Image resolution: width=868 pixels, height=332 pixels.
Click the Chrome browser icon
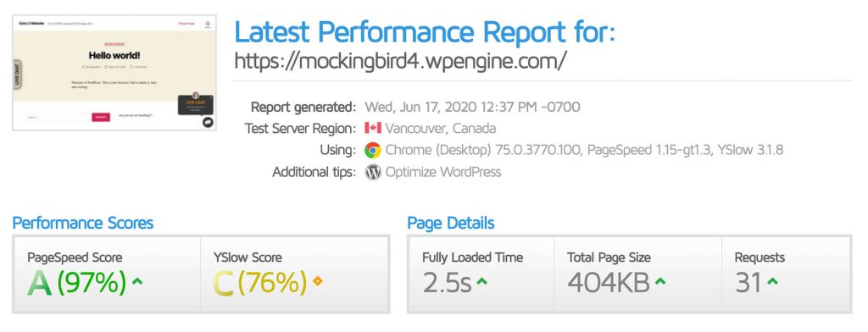click(373, 150)
